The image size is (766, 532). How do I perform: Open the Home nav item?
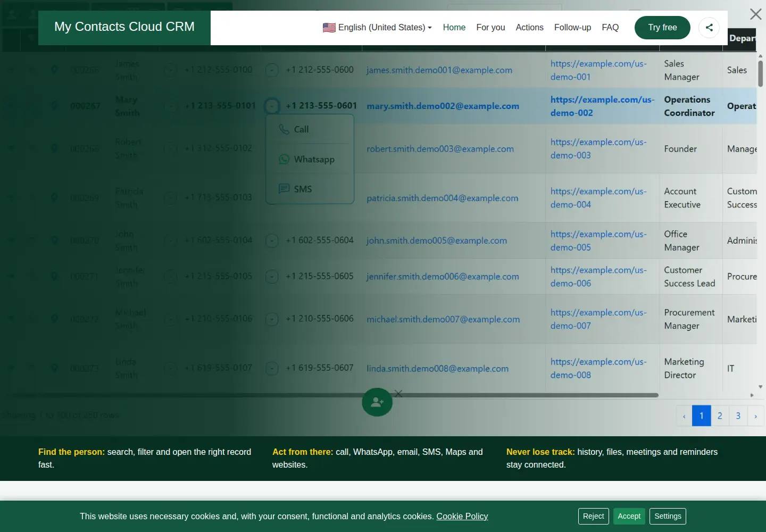pyautogui.click(x=454, y=28)
